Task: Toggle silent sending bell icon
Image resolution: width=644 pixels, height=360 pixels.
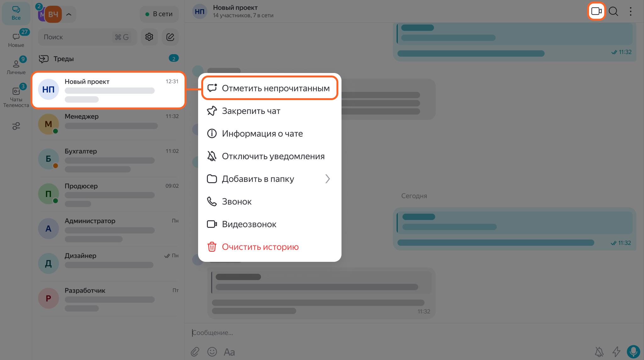Action: tap(599, 352)
